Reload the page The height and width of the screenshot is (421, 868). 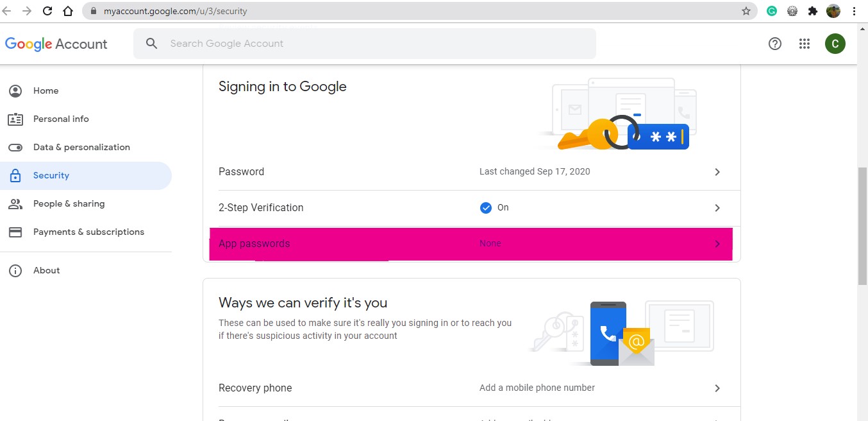click(47, 11)
